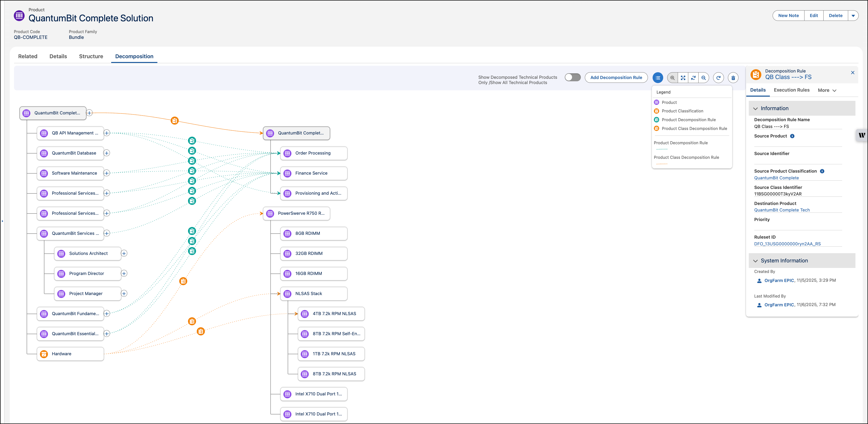Click the zoom in magnifier icon

[672, 78]
